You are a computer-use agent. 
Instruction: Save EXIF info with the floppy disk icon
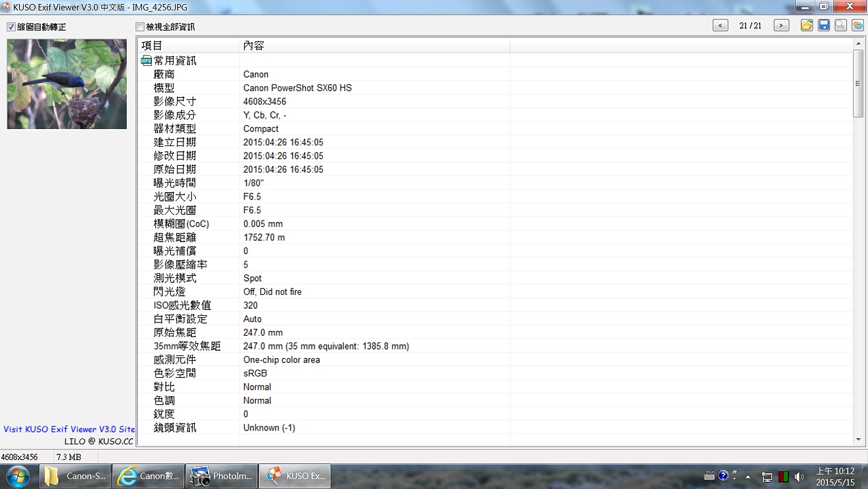823,26
